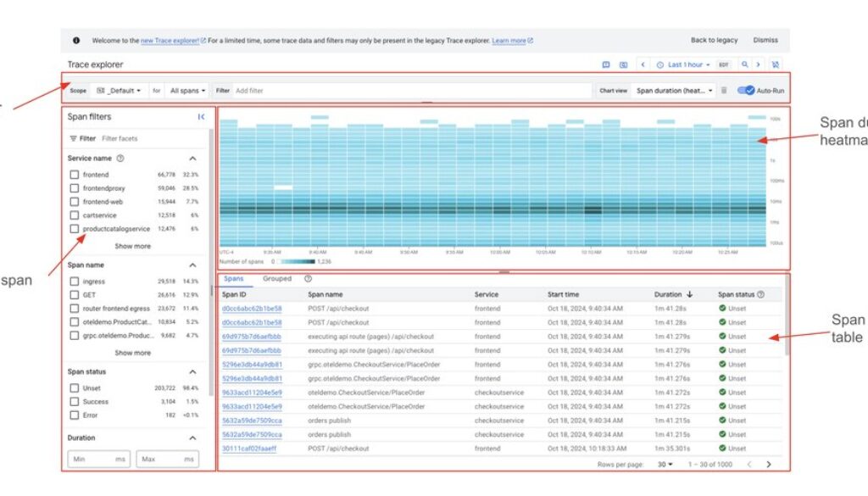Collapse the Span filters panel
Image resolution: width=868 pixels, height=496 pixels.
[201, 117]
